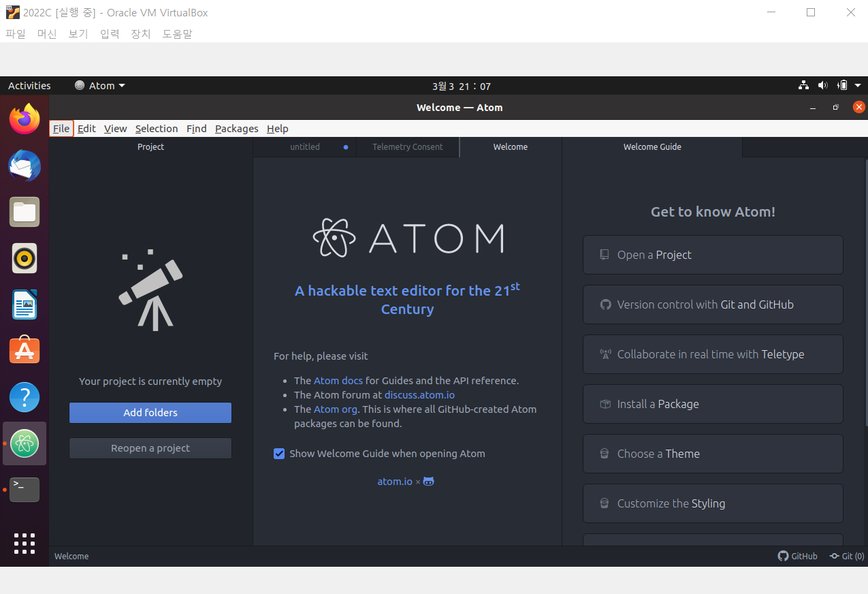Click the octocat icon next to atom.io
868x594 pixels.
pyautogui.click(x=428, y=481)
